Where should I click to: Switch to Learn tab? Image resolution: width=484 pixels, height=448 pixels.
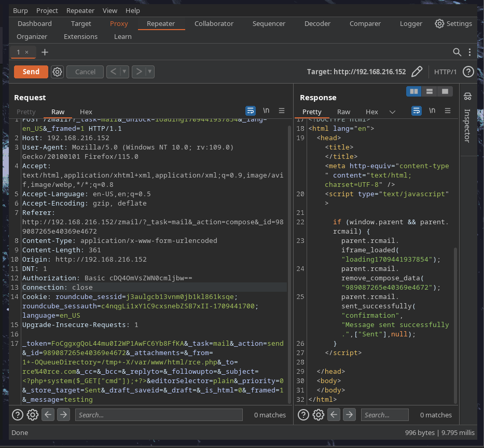pyautogui.click(x=123, y=36)
